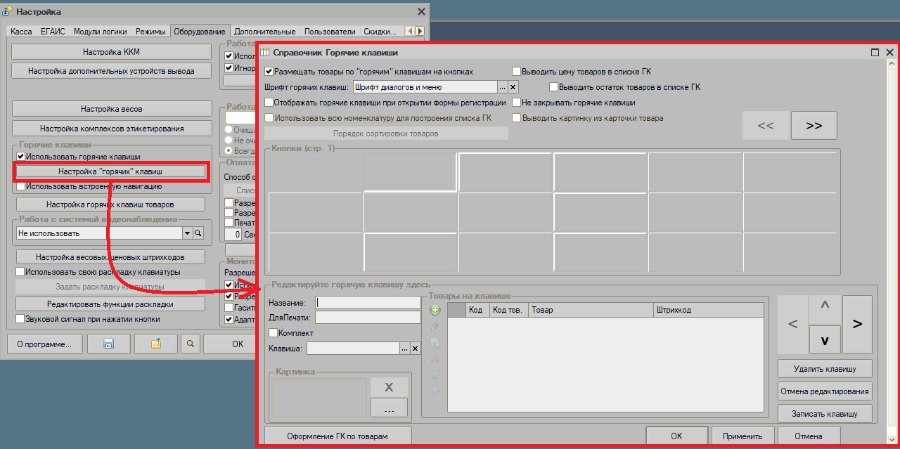Click the pencil edit icon beside products table
This screenshot has width=900, height=449.
(435, 326)
